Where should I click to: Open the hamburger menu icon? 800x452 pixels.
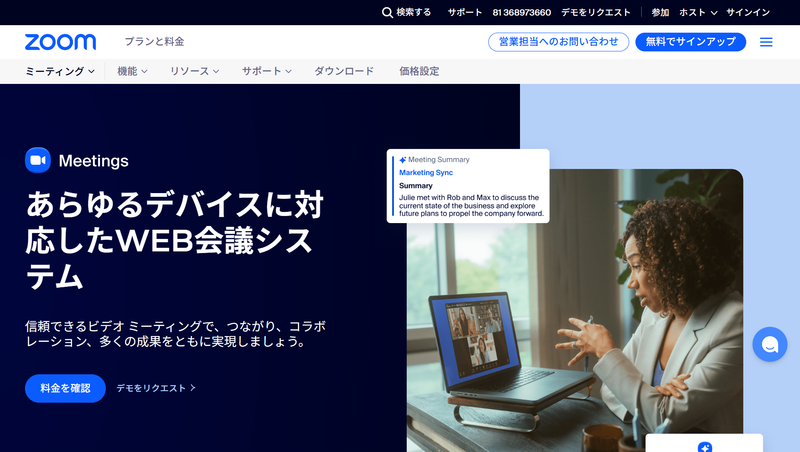click(766, 42)
